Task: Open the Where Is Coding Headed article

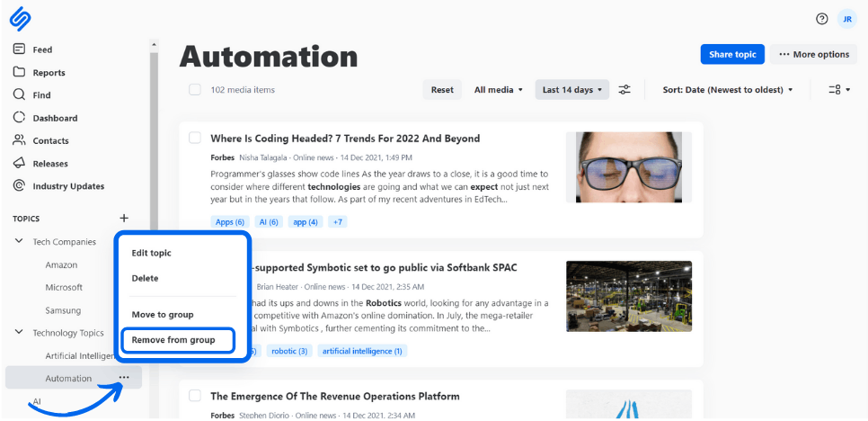Action: click(345, 139)
